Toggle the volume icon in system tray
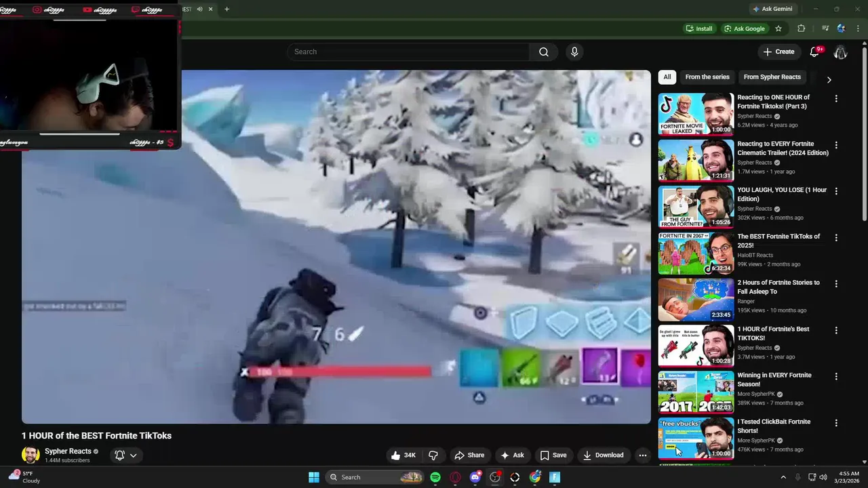This screenshot has height=488, width=868. [823, 477]
